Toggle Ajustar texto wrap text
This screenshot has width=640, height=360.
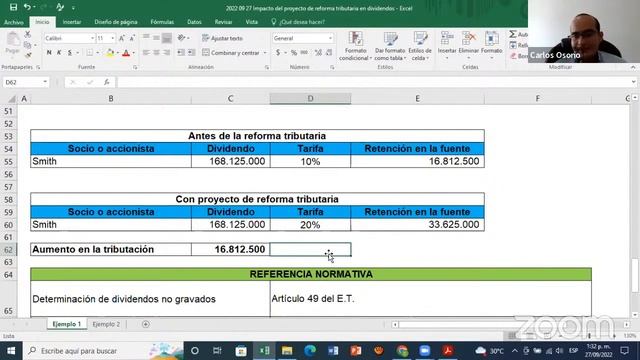(223, 38)
